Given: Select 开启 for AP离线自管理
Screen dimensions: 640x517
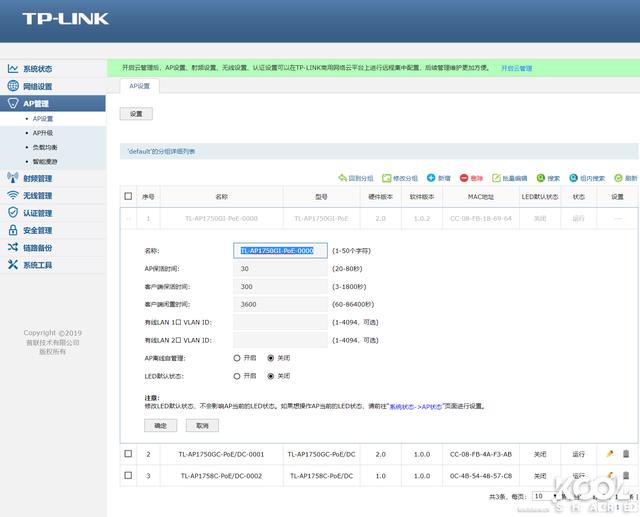Looking at the screenshot, I should coord(237,358).
